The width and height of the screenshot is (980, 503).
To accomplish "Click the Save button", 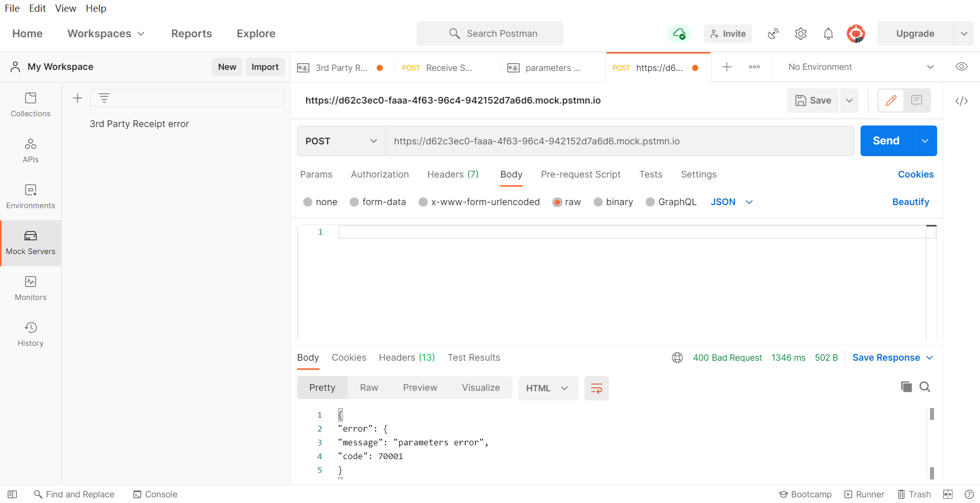I will pos(813,100).
